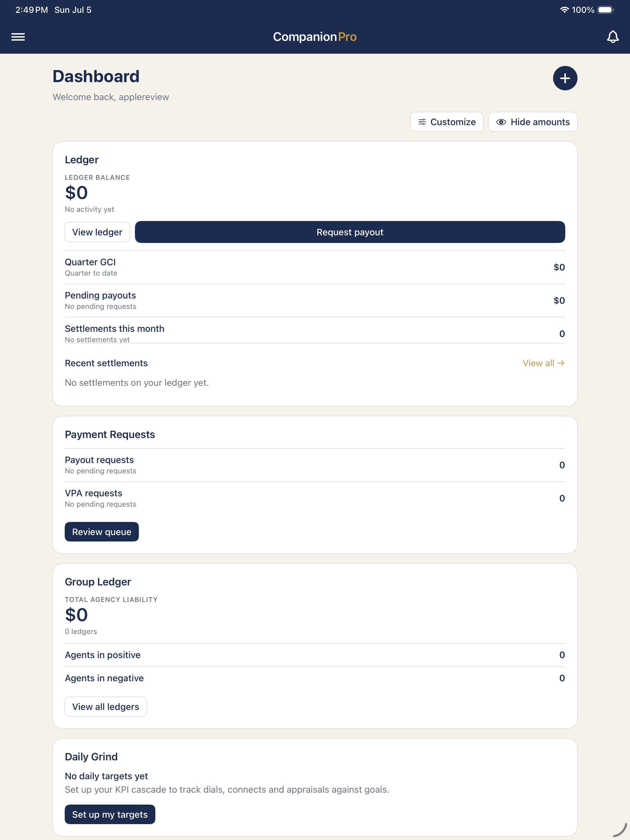This screenshot has width=630, height=840.
Task: Open the Customize dashboard options
Action: click(x=447, y=122)
